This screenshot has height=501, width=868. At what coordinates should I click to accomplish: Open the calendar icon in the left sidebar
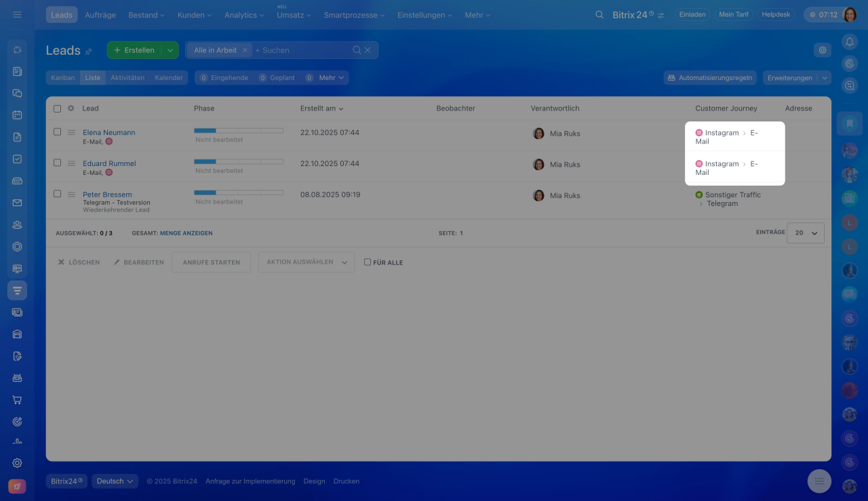18,115
